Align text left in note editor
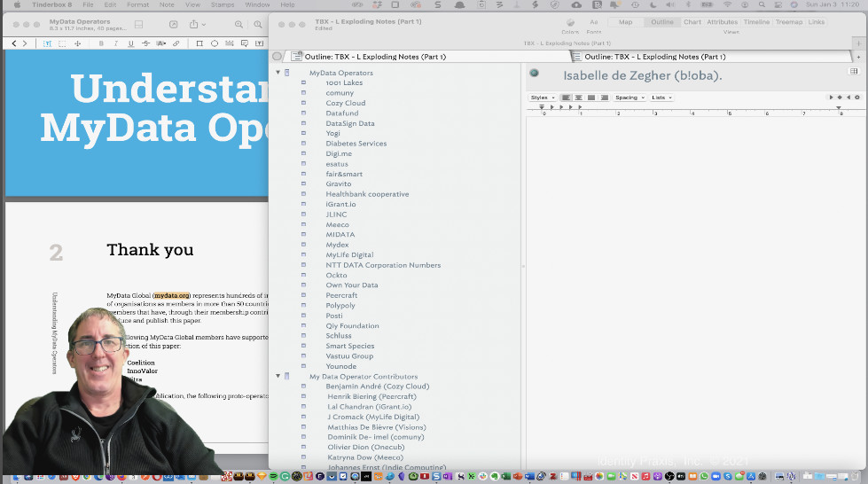 coord(566,98)
